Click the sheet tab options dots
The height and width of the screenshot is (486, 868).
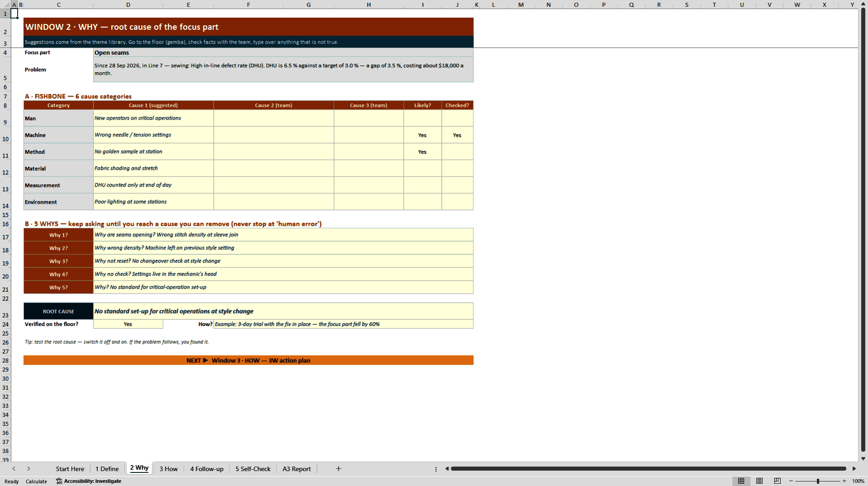[x=436, y=469]
